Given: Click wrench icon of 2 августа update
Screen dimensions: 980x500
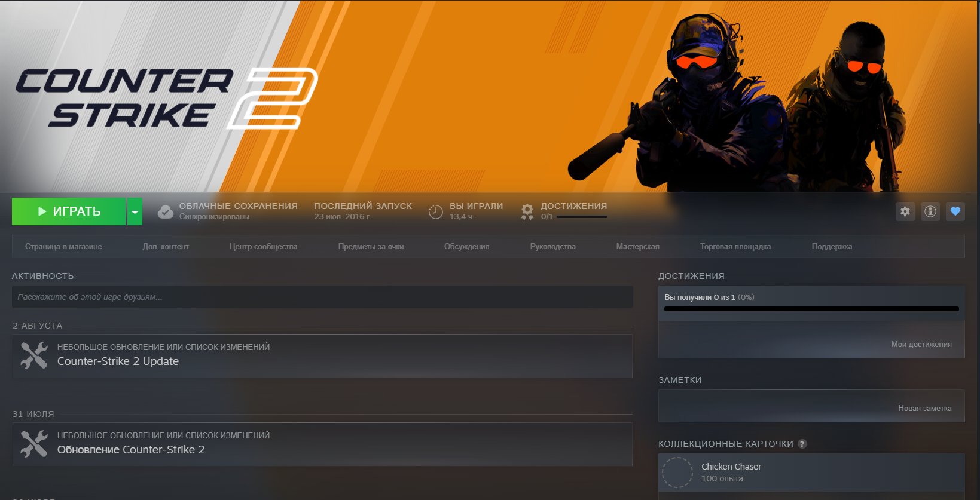Looking at the screenshot, I should coord(34,355).
